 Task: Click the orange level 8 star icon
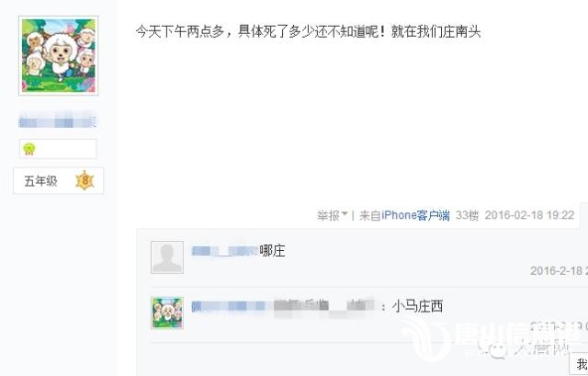pos(85,181)
